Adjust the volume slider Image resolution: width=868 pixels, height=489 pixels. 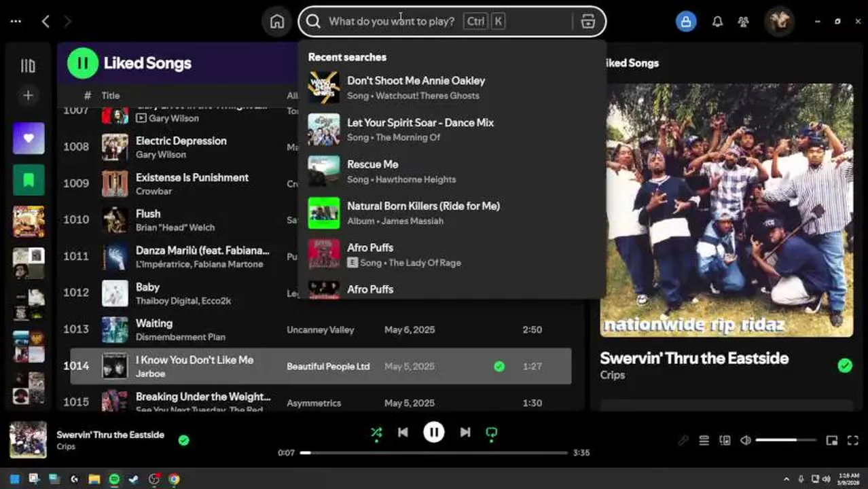[786, 441]
